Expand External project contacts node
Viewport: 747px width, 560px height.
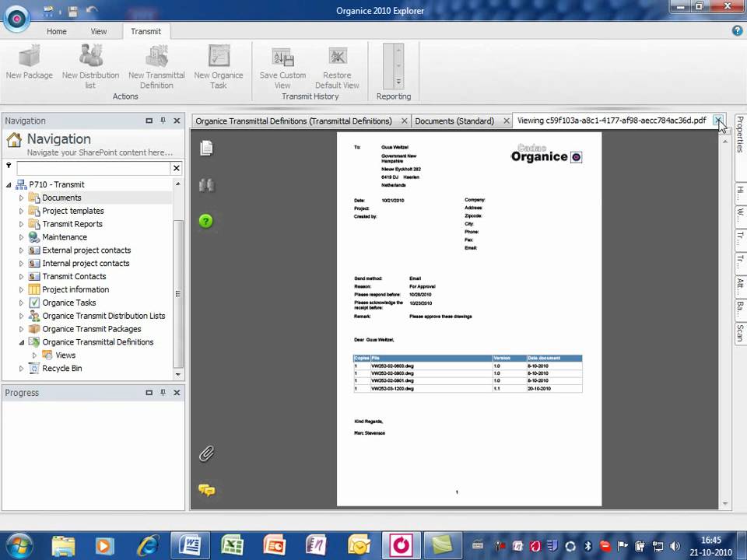click(x=21, y=250)
